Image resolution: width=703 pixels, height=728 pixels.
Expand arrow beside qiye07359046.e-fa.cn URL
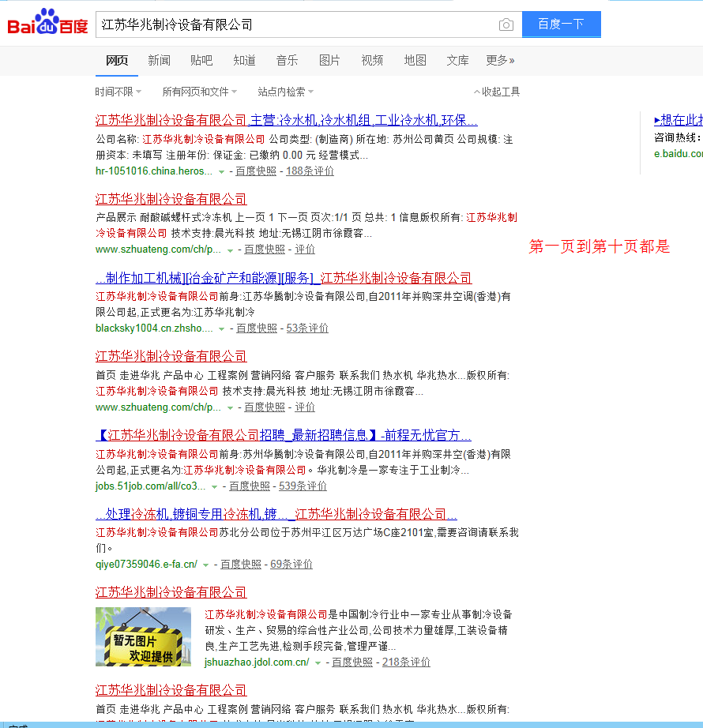click(x=205, y=565)
